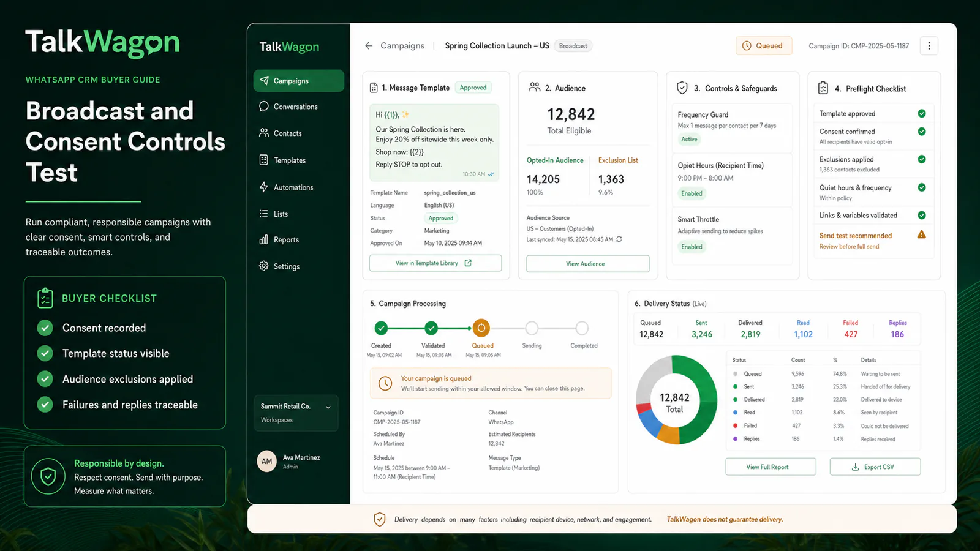Click Responsible by design shield icon
Screen dimensions: 980x551
pos(48,476)
